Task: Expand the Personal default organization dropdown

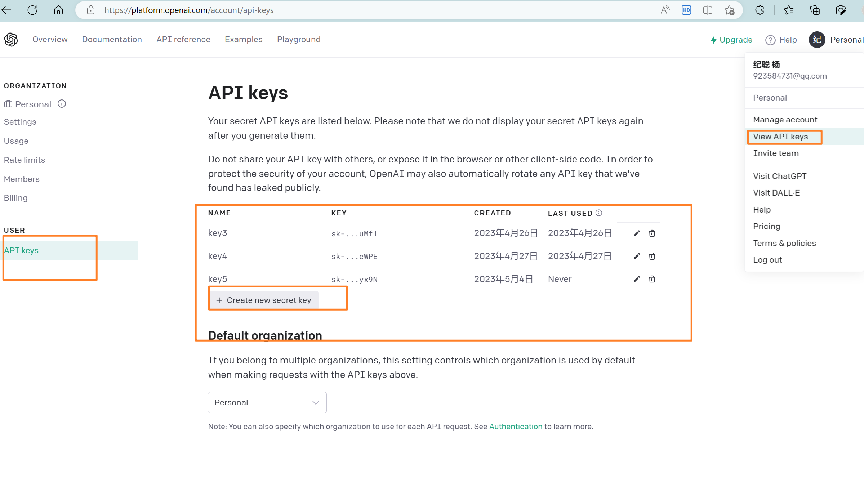Action: [x=267, y=402]
